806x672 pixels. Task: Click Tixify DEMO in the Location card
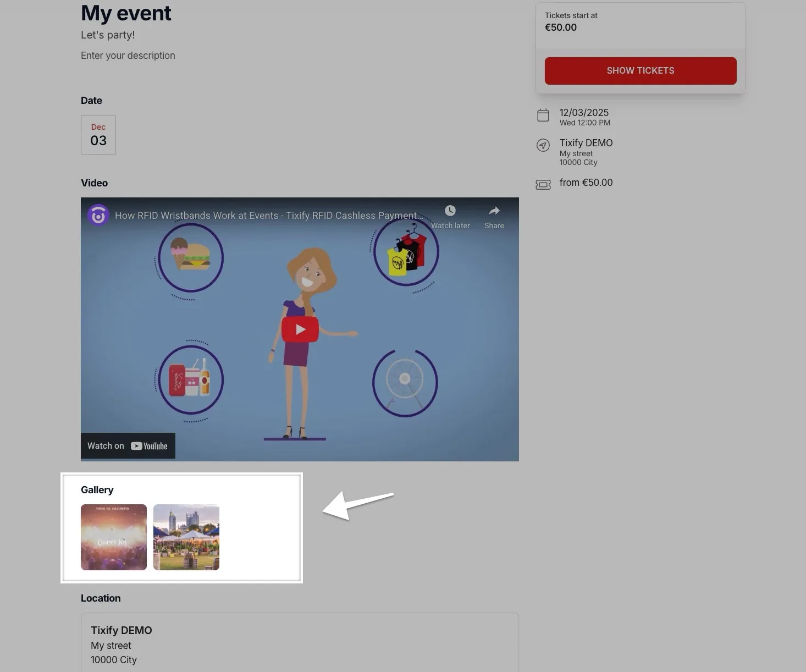click(x=122, y=631)
